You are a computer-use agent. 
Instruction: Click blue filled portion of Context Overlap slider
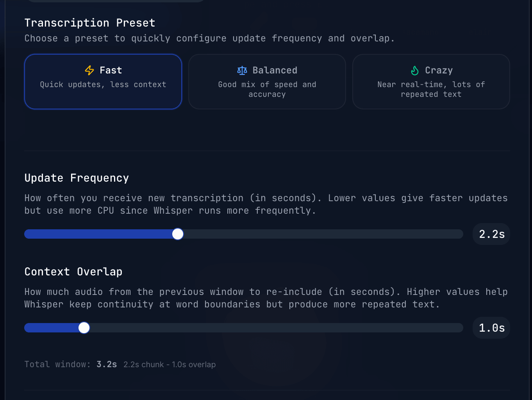[51, 328]
